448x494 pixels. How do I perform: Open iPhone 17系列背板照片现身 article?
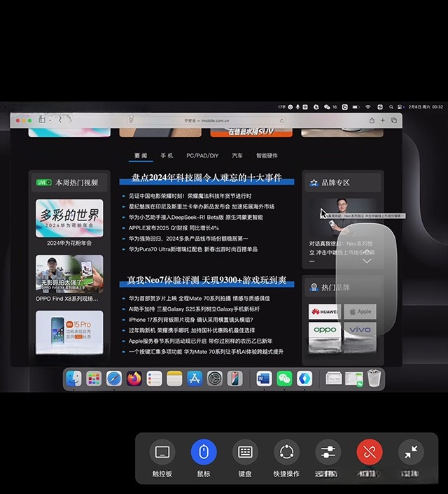click(191, 320)
